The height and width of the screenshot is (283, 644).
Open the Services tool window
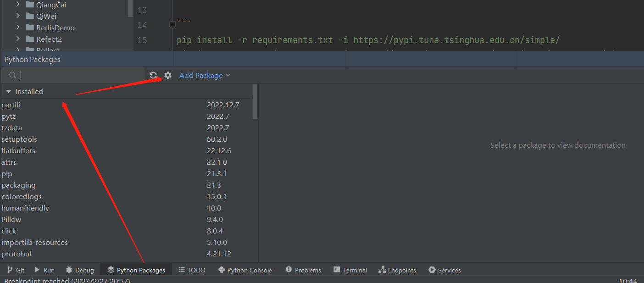(x=444, y=270)
